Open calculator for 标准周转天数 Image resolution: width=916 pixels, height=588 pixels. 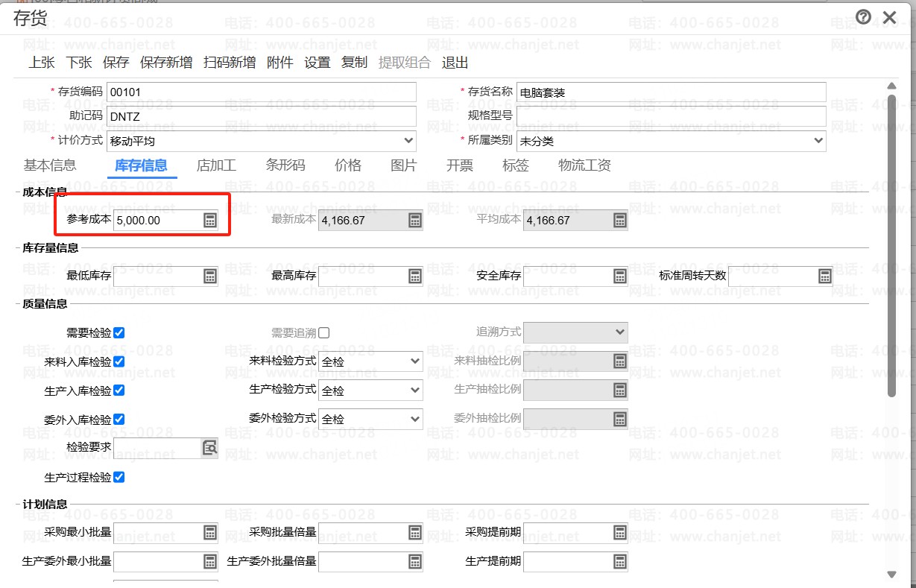click(824, 276)
